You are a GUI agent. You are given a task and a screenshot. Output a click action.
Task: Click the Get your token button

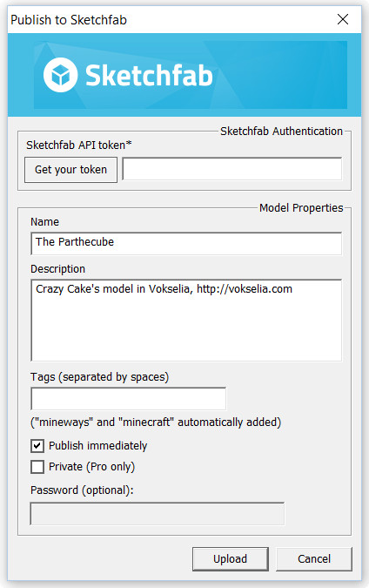click(70, 170)
